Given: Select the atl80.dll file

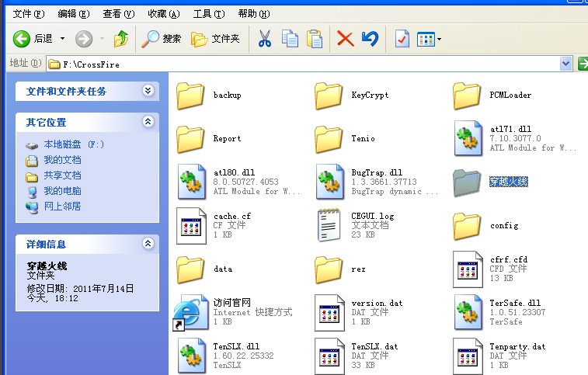Looking at the screenshot, I should tap(238, 182).
